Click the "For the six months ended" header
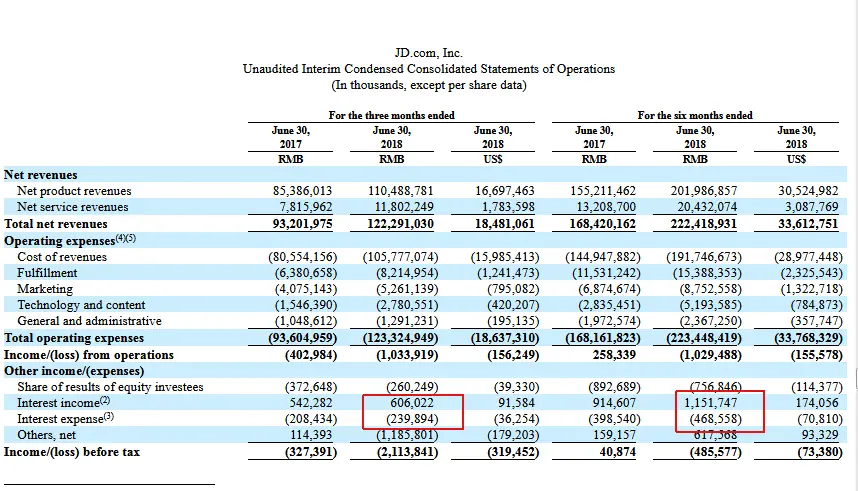 [x=695, y=115]
